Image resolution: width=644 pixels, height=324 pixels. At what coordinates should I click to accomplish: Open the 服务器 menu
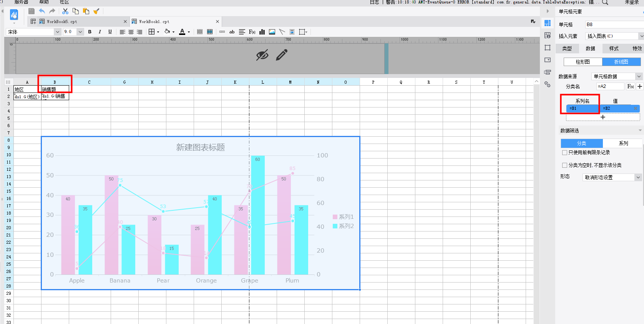21,2
